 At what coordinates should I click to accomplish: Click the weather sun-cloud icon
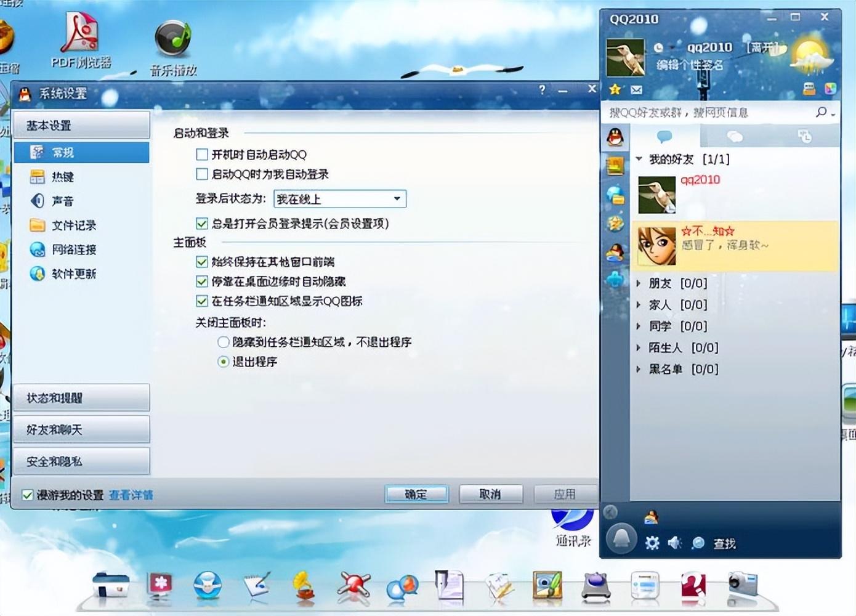click(810, 57)
